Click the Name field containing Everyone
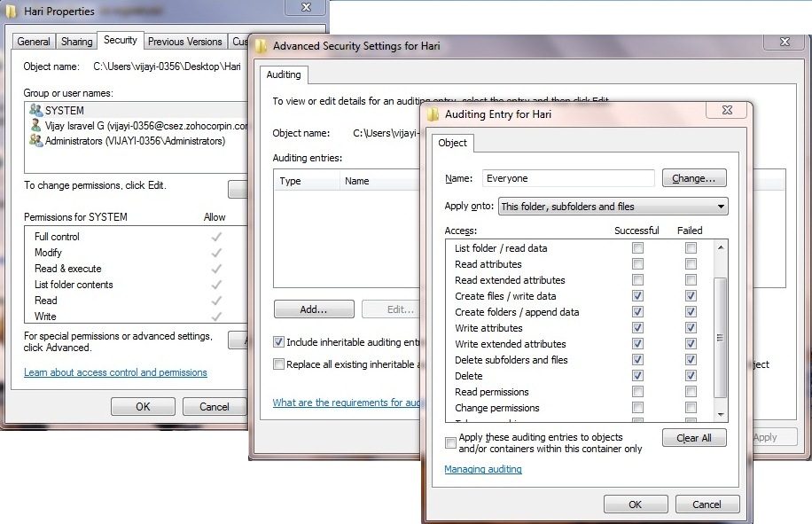The image size is (812, 524). [x=568, y=178]
